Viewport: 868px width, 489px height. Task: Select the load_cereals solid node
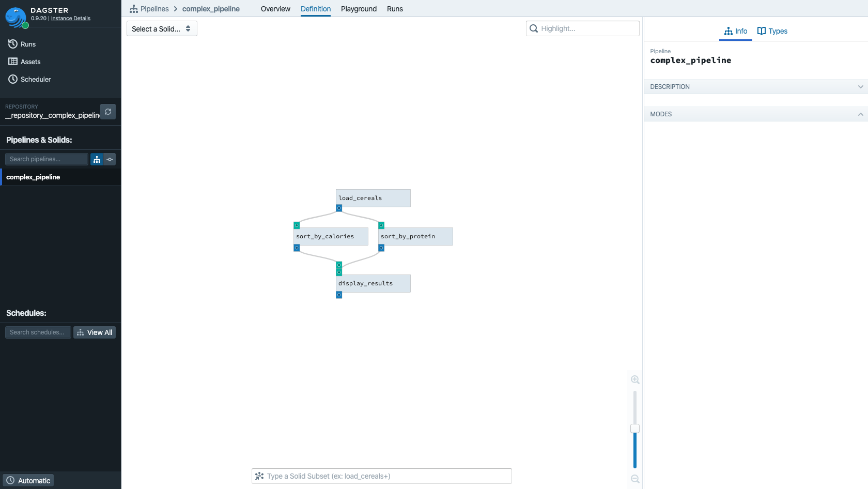(373, 198)
